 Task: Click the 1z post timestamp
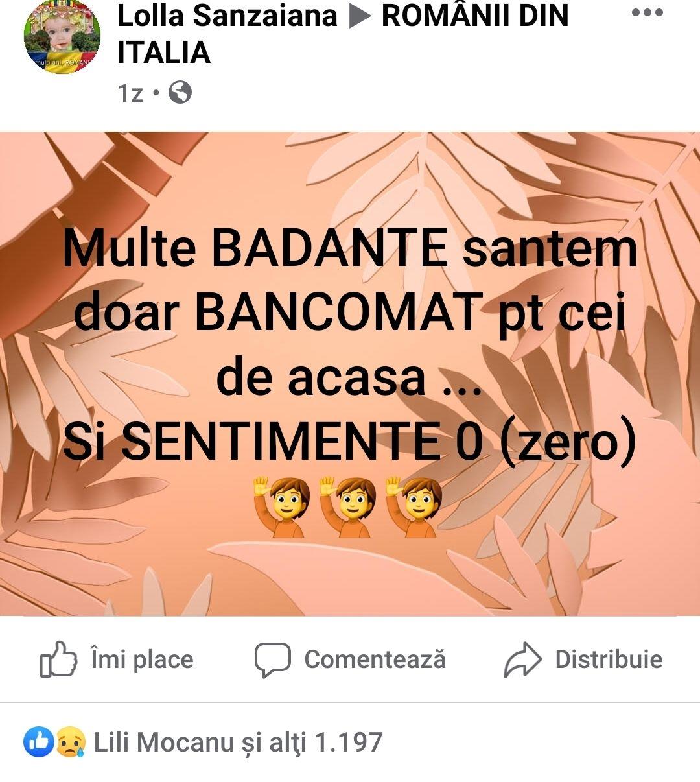pyautogui.click(x=130, y=93)
